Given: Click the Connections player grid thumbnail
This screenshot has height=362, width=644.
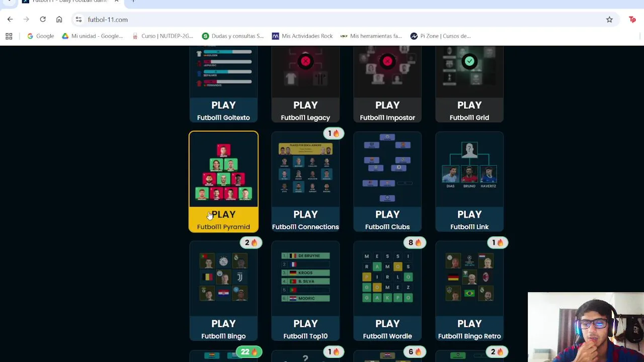Looking at the screenshot, I should click(x=305, y=168).
